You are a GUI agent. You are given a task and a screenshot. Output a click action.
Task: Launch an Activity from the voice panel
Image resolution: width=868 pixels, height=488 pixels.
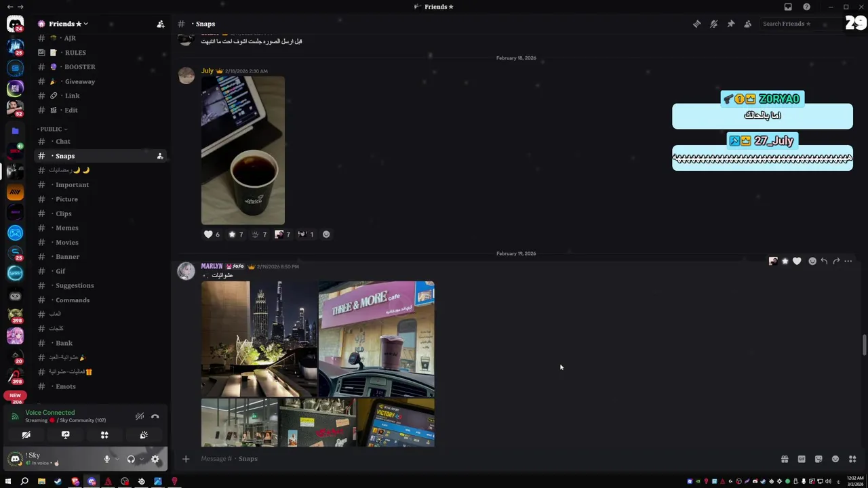click(104, 435)
